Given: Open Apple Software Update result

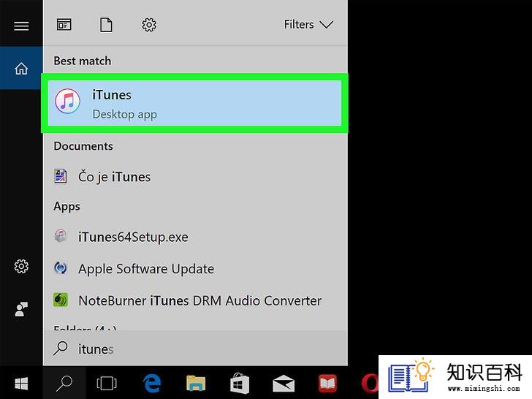Looking at the screenshot, I should click(194, 269).
